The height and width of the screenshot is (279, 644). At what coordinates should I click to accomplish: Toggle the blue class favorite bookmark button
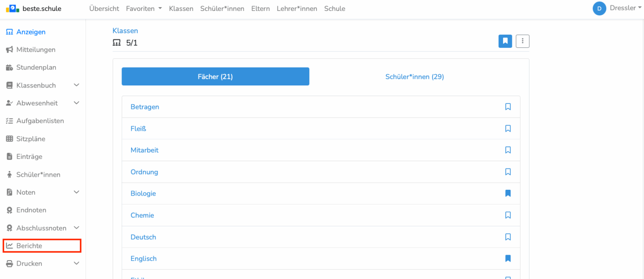pyautogui.click(x=505, y=41)
